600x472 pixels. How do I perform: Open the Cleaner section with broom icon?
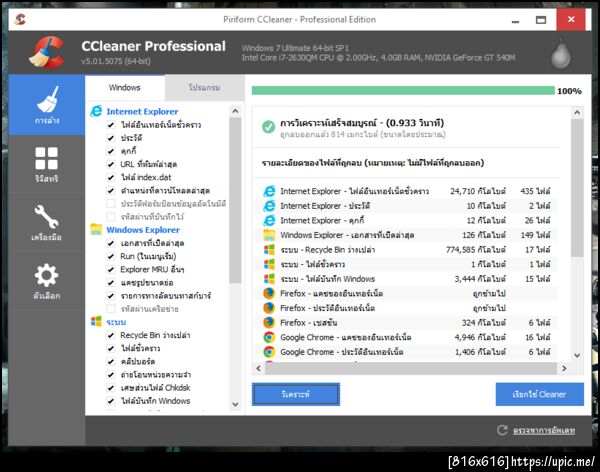pyautogui.click(x=47, y=105)
